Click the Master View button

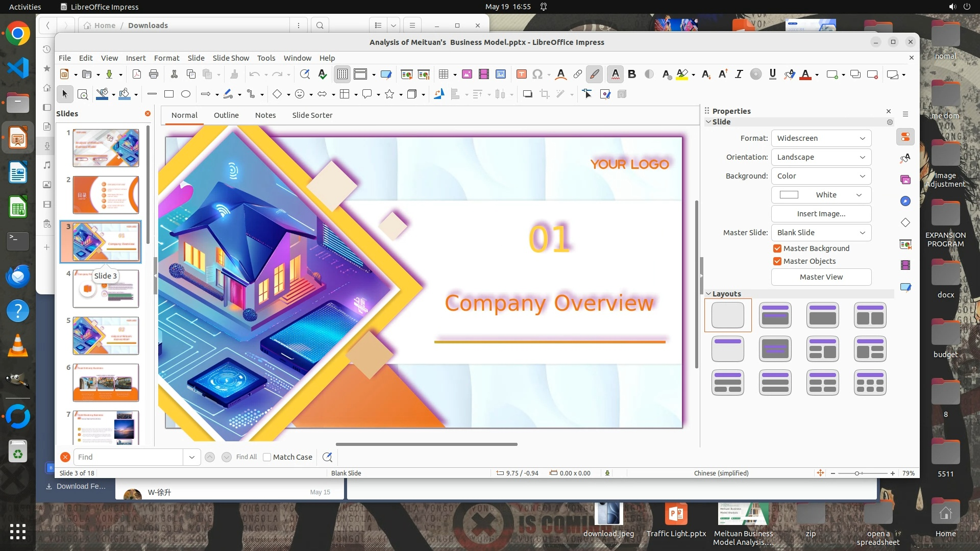pyautogui.click(x=821, y=277)
